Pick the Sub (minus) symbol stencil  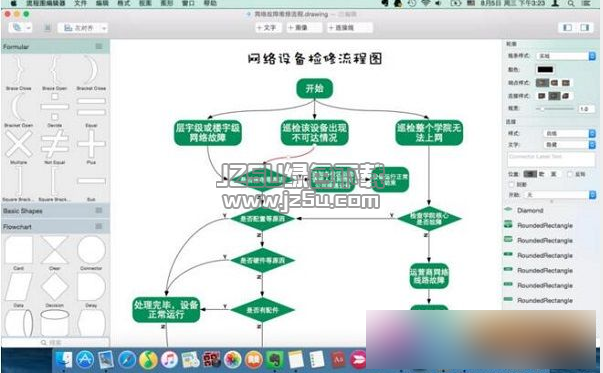point(91,181)
